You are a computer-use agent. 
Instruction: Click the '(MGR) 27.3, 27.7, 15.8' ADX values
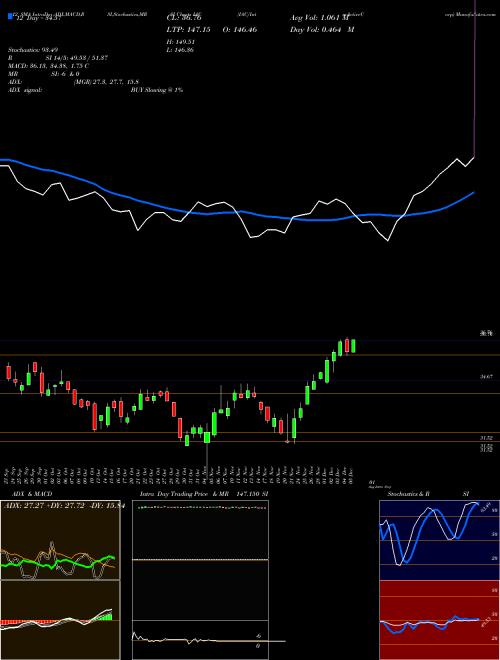106,82
